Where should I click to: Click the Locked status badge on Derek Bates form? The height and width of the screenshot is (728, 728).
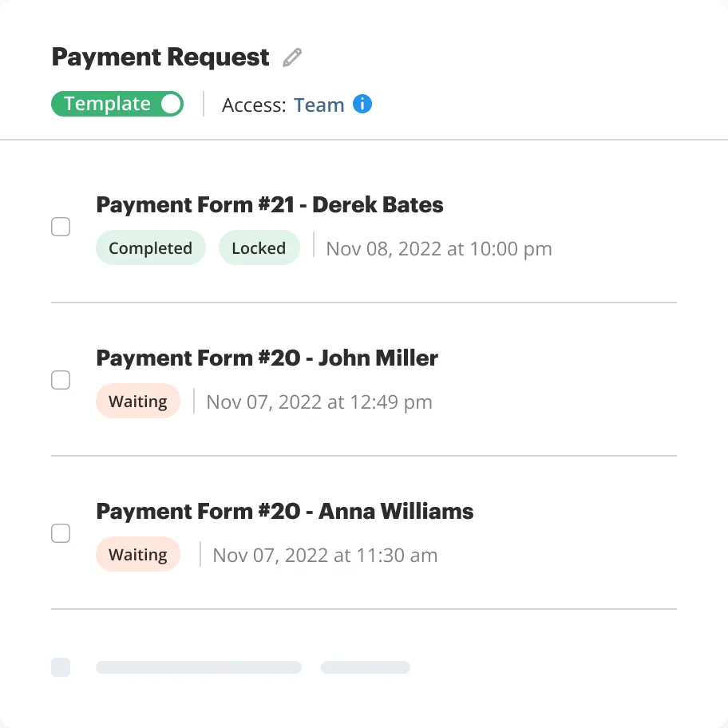click(x=259, y=247)
